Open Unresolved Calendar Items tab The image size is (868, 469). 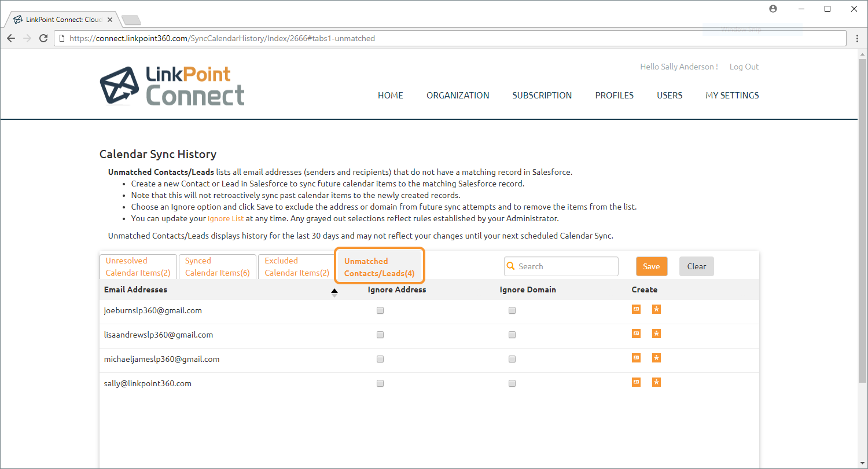click(138, 266)
